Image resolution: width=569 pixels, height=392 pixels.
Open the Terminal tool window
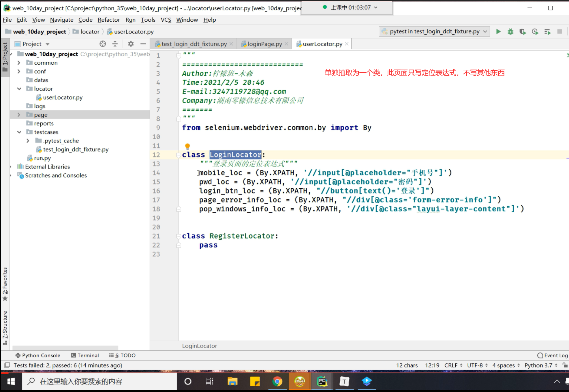85,355
